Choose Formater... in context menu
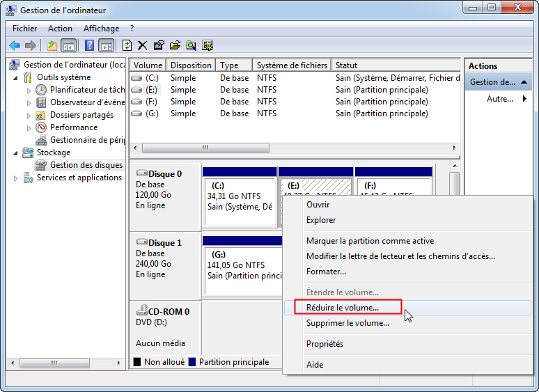 click(407, 272)
